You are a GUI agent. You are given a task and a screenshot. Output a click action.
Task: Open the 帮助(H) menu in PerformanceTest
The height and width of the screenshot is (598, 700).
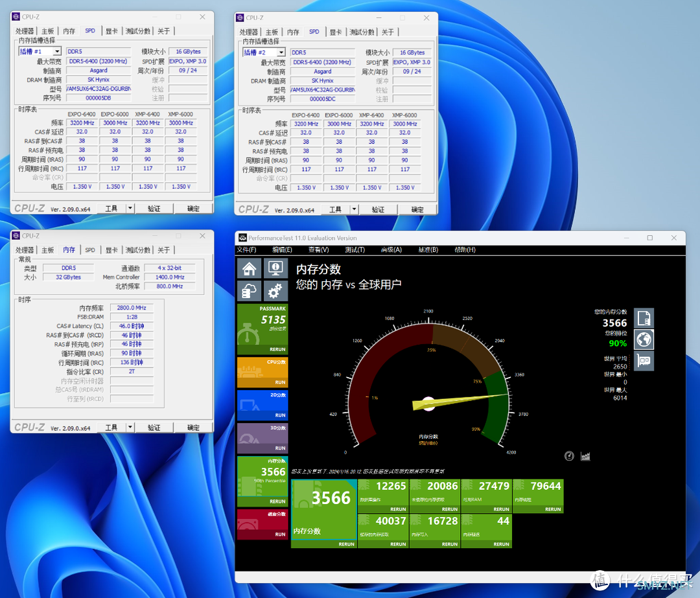coord(465,249)
